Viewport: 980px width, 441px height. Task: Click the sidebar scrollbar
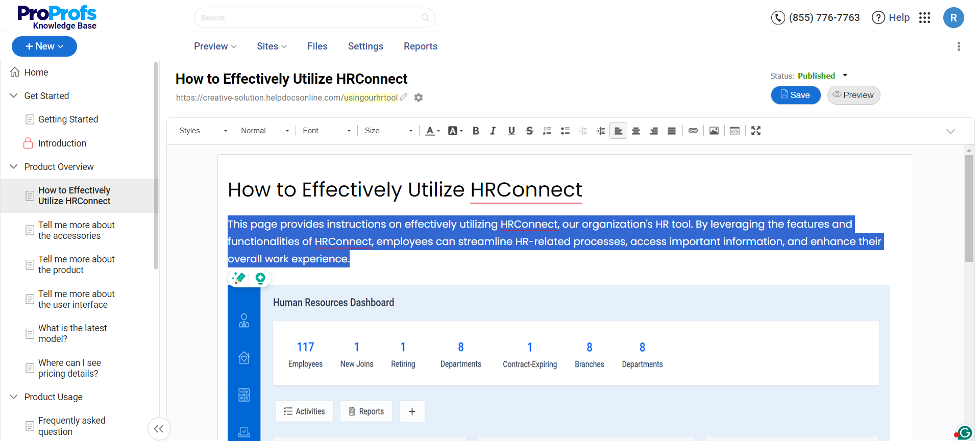coord(156,166)
